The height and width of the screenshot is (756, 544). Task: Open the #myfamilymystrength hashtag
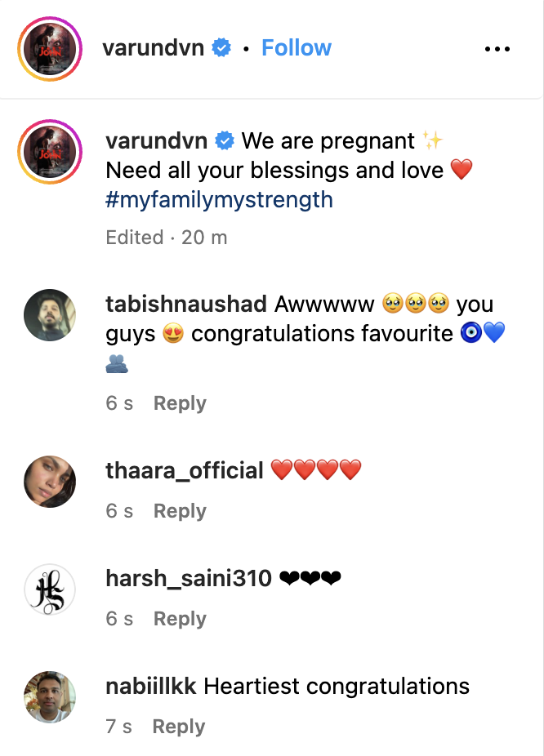[220, 199]
